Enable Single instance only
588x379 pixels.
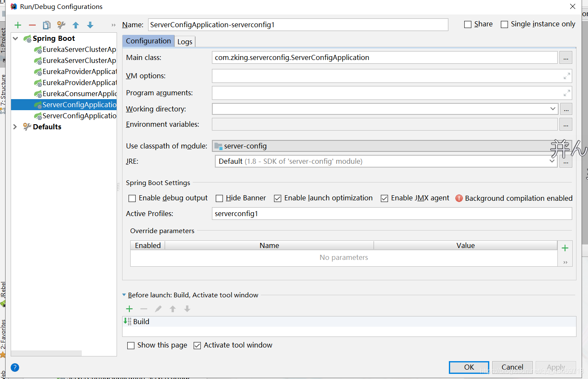click(x=504, y=25)
